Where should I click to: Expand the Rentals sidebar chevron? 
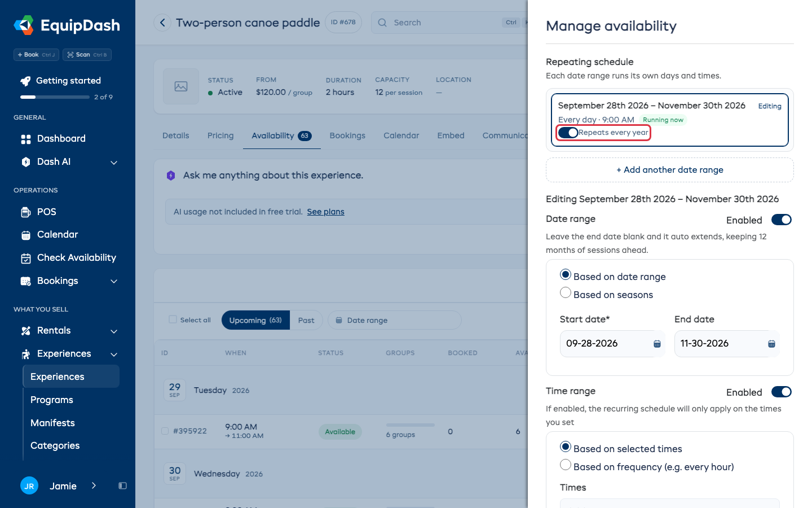coord(114,331)
